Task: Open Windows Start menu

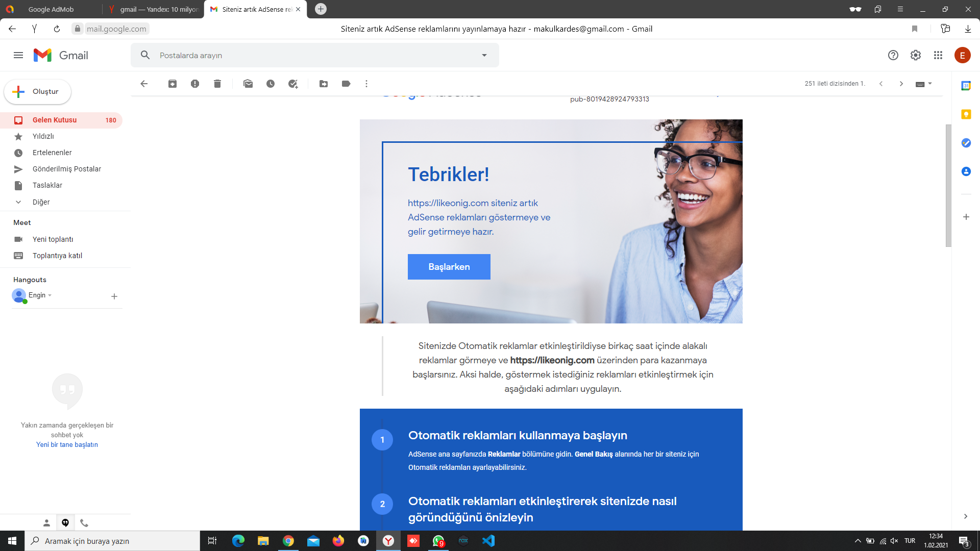Action: 12,541
